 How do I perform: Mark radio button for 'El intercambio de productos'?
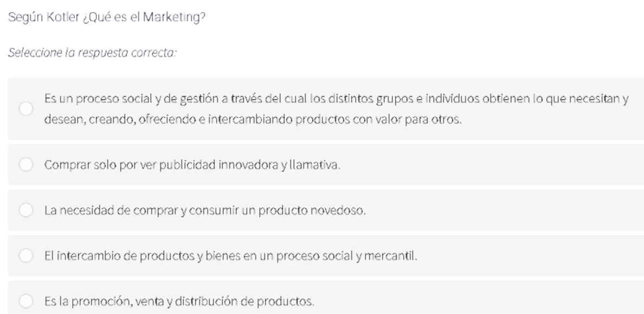(x=26, y=255)
